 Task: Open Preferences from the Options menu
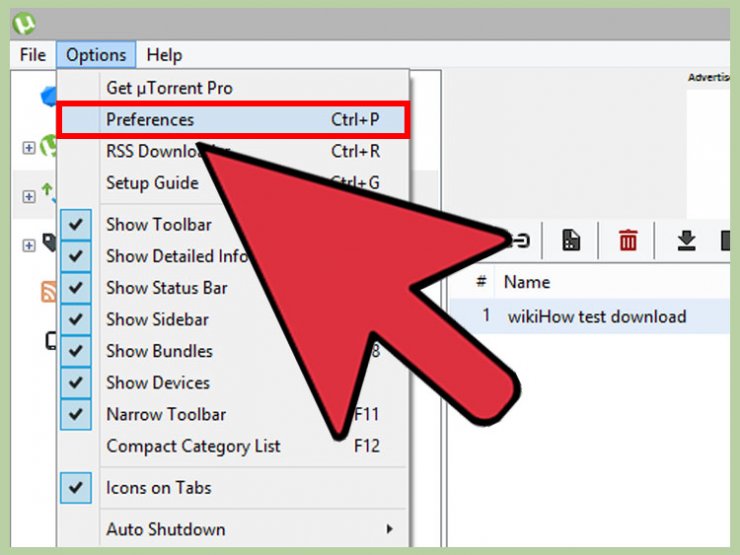point(233,119)
